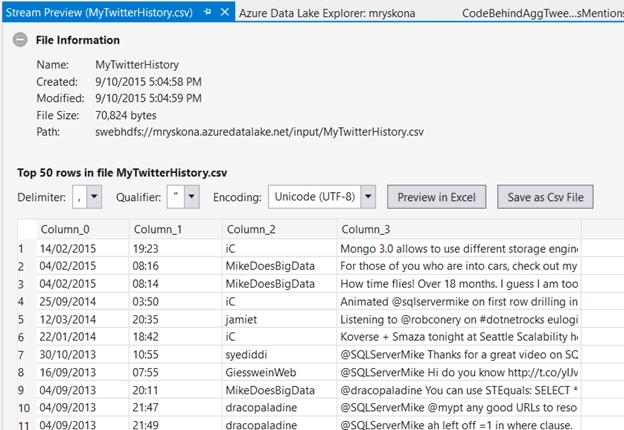This screenshot has height=430, width=624.
Task: Close the Stream Preview tab
Action: pyautogui.click(x=225, y=12)
